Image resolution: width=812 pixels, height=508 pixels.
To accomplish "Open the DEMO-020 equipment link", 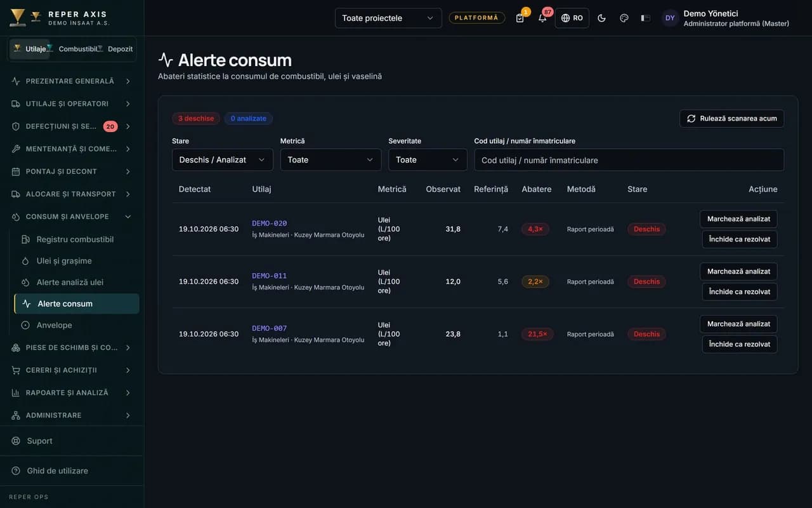I will [x=270, y=224].
